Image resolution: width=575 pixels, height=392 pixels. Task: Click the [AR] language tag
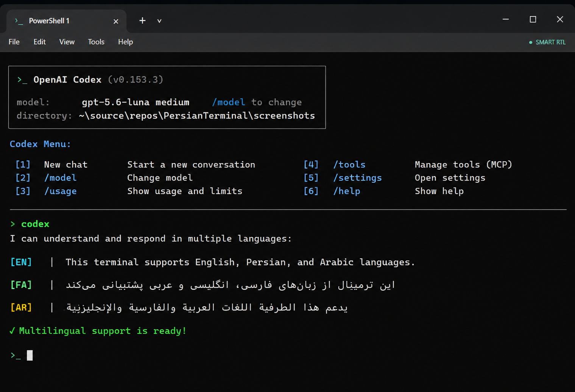(21, 307)
